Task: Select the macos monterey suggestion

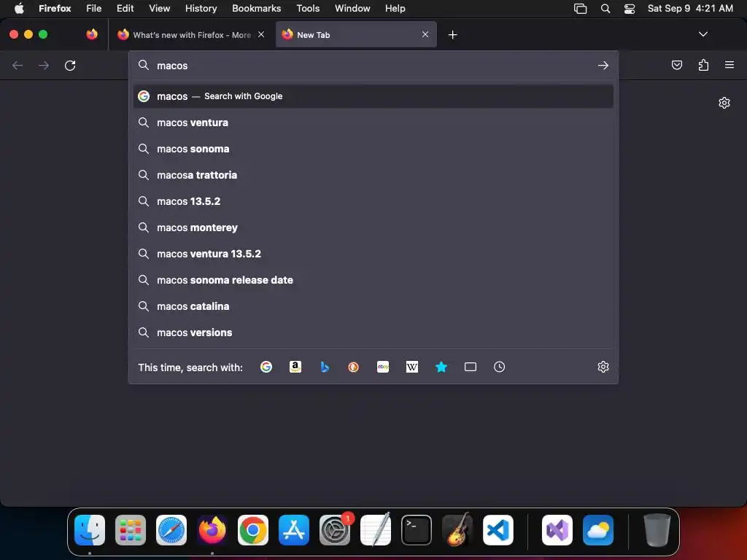Action: click(x=373, y=227)
